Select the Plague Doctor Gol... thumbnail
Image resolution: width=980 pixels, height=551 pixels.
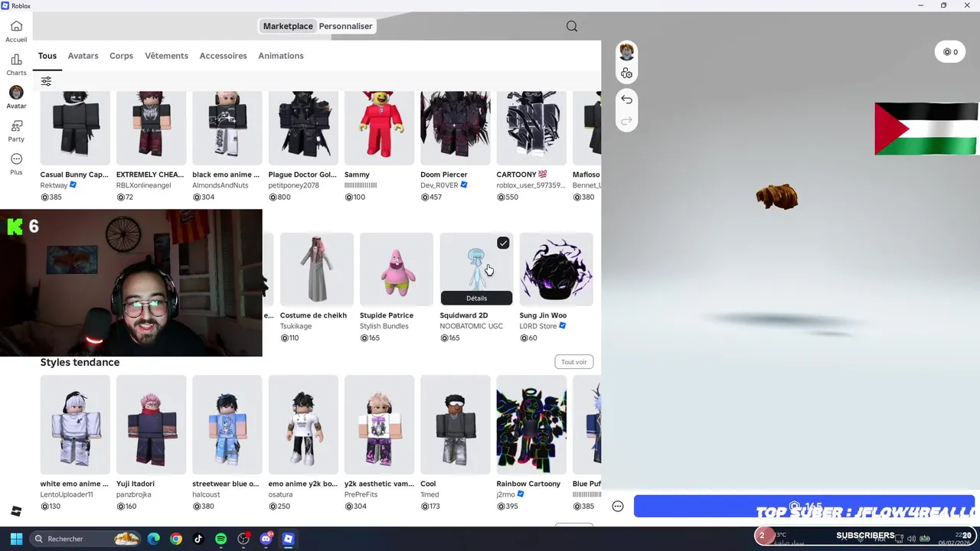point(303,128)
